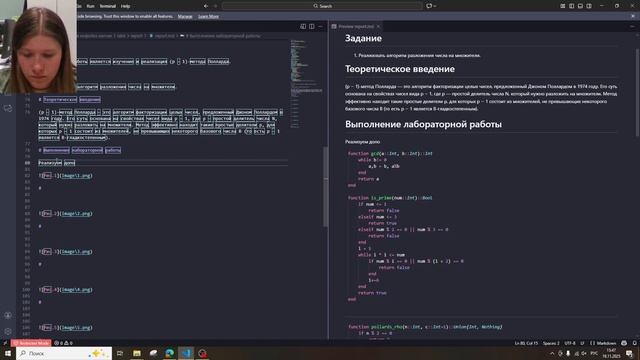640x360 pixels.
Task: Close the Preview report.md tab
Action: point(378,27)
